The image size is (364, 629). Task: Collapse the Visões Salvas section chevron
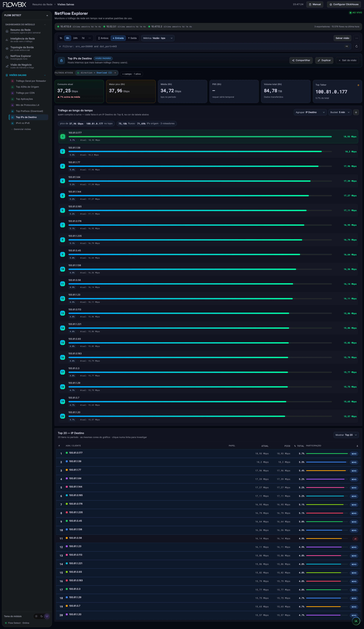click(45, 75)
